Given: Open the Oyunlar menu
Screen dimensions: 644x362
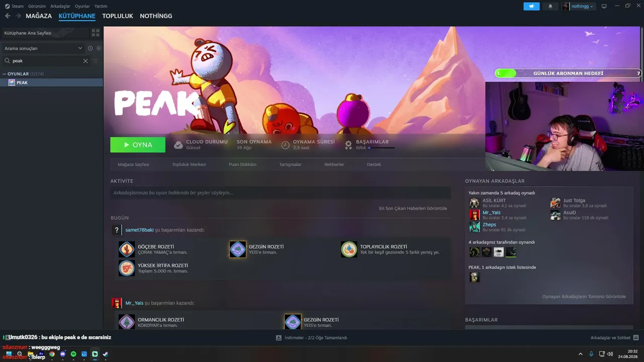Looking at the screenshot, I should coord(83,6).
